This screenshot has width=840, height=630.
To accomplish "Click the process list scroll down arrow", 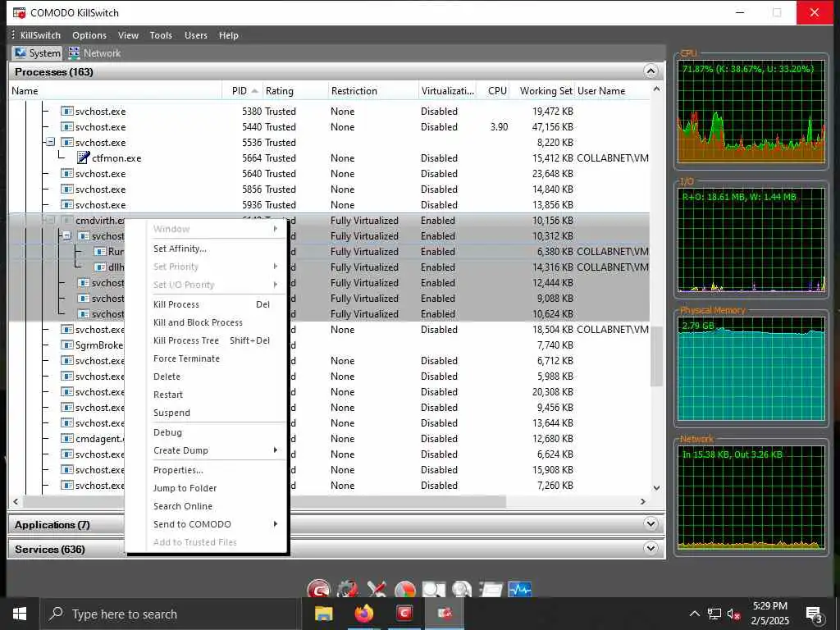I will pyautogui.click(x=657, y=487).
